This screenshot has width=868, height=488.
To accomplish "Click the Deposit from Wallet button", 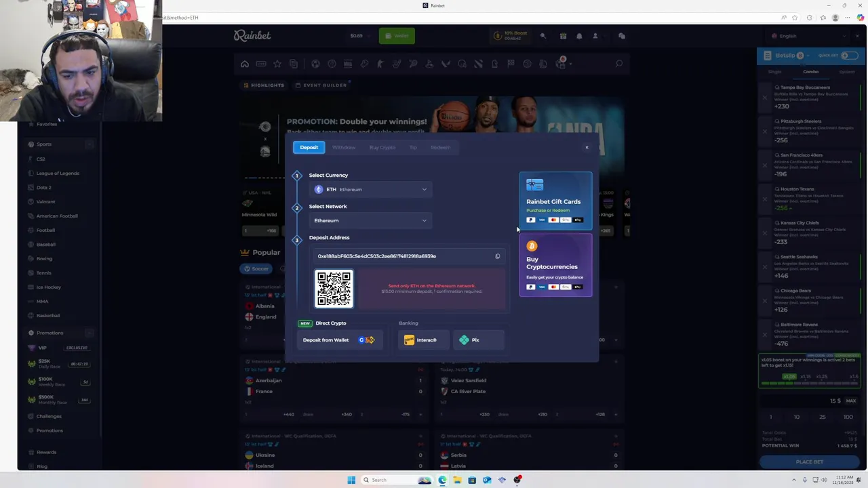I will (x=339, y=340).
